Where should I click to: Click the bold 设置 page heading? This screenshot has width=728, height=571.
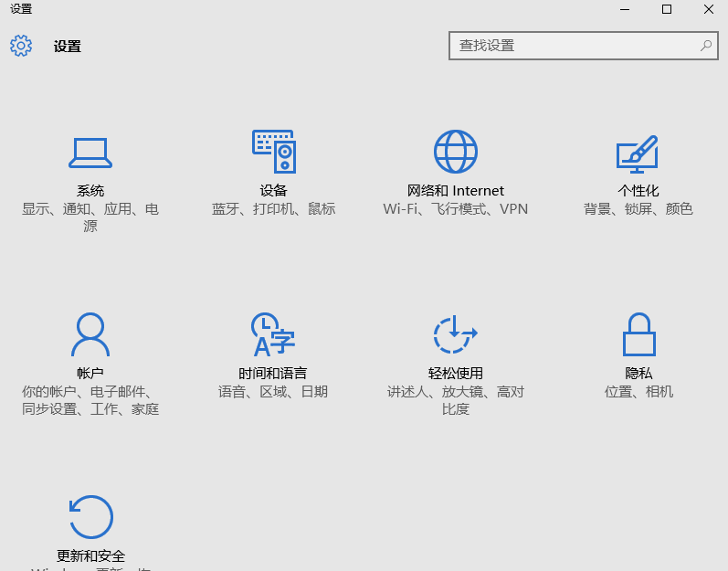tap(68, 47)
